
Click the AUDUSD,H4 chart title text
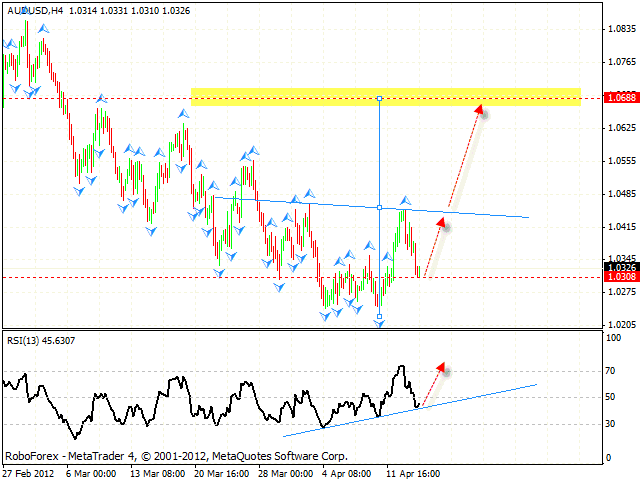tap(30, 10)
